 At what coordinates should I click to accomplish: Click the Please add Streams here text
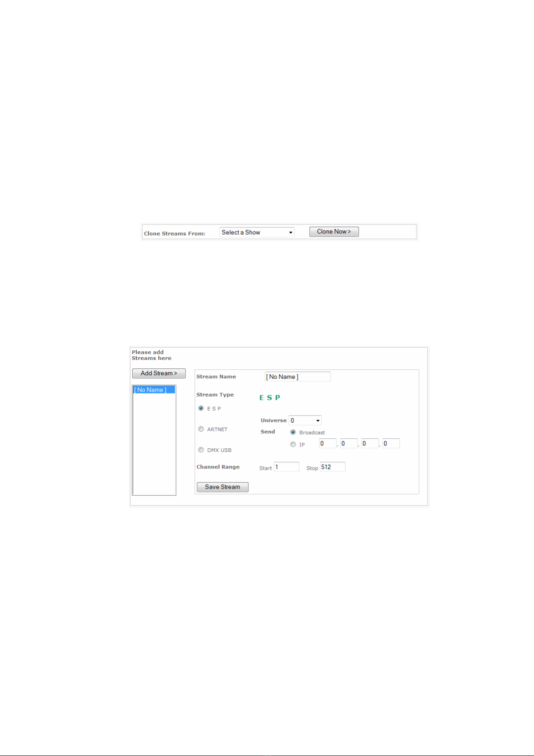point(152,355)
